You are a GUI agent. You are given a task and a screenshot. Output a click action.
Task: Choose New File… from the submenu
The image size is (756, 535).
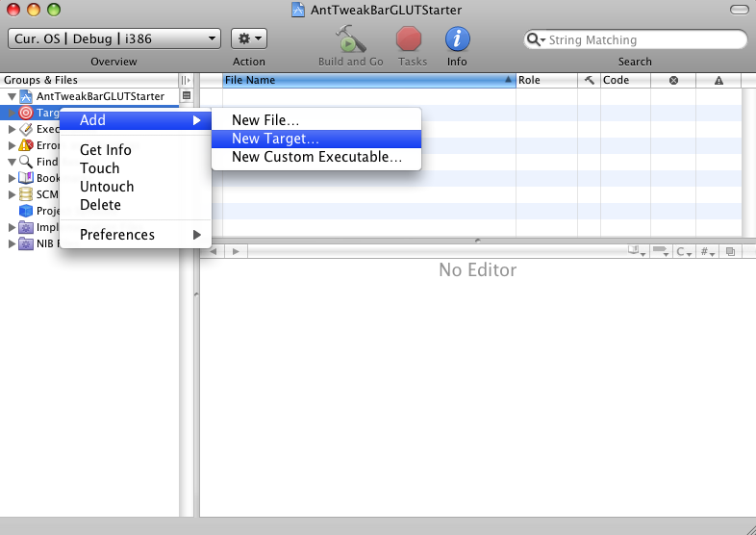265,120
